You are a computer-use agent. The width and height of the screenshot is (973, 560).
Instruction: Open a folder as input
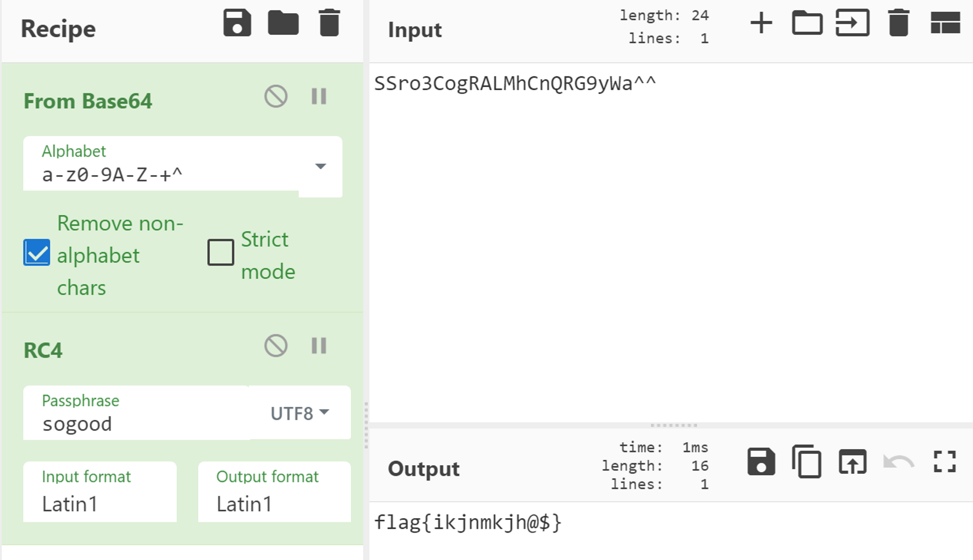pos(807,23)
